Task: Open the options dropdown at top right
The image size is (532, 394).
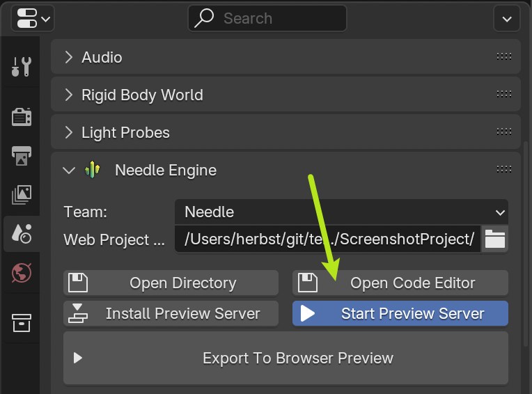Action: (x=506, y=19)
